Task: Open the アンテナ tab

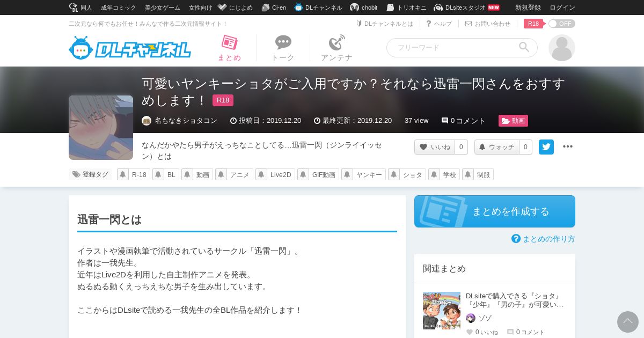Action: pyautogui.click(x=336, y=48)
